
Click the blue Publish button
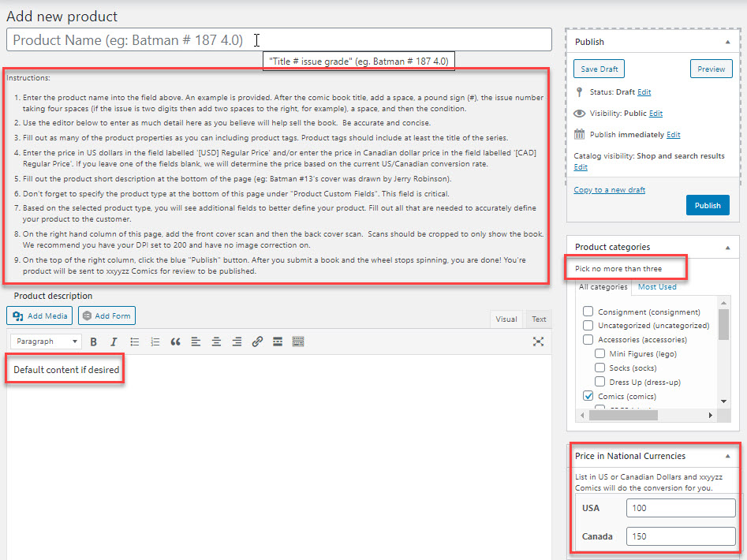tap(708, 205)
